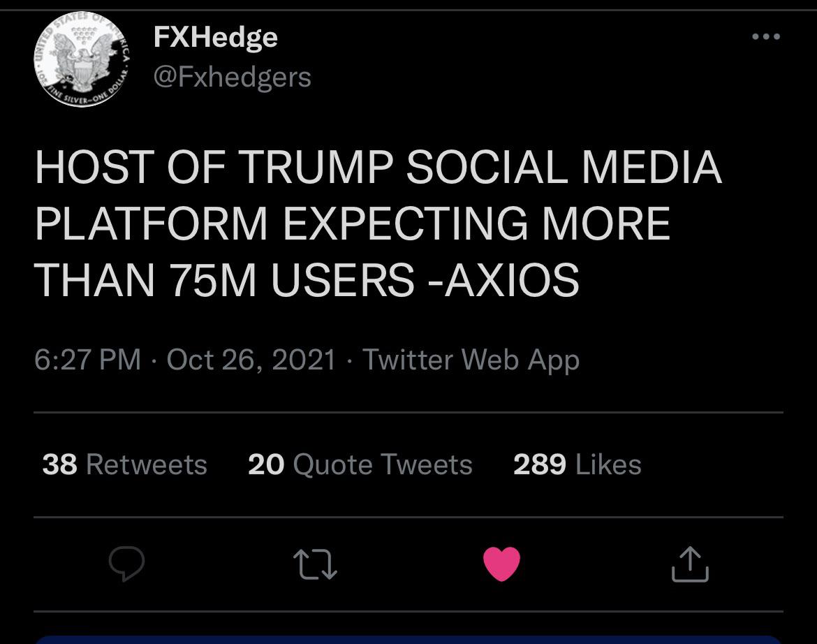817x644 pixels.
Task: Show the 289 Likes list
Action: (x=577, y=464)
